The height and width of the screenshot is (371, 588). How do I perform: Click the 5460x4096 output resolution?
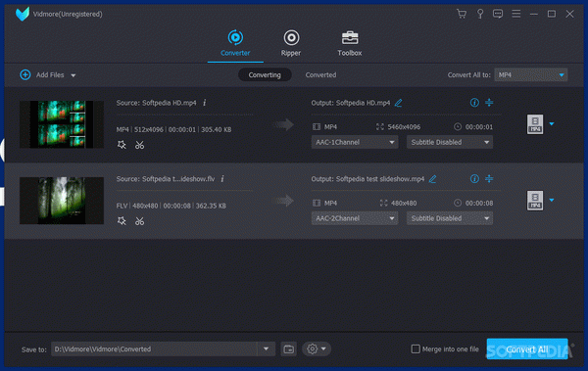pos(404,127)
